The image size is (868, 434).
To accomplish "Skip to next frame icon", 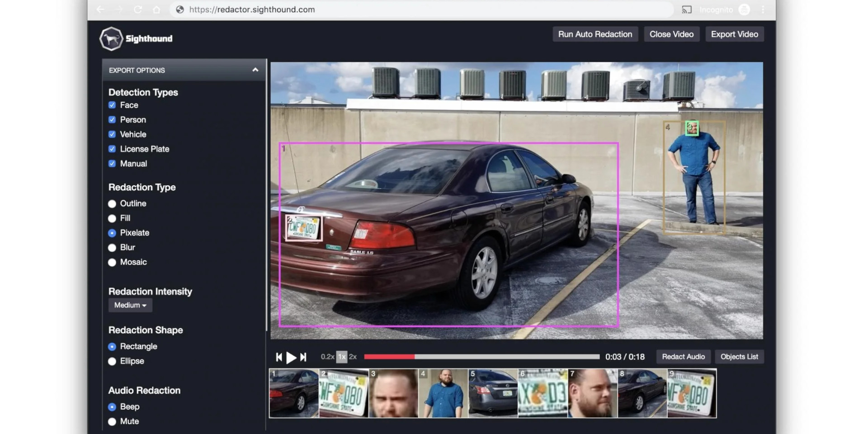I will click(x=303, y=357).
